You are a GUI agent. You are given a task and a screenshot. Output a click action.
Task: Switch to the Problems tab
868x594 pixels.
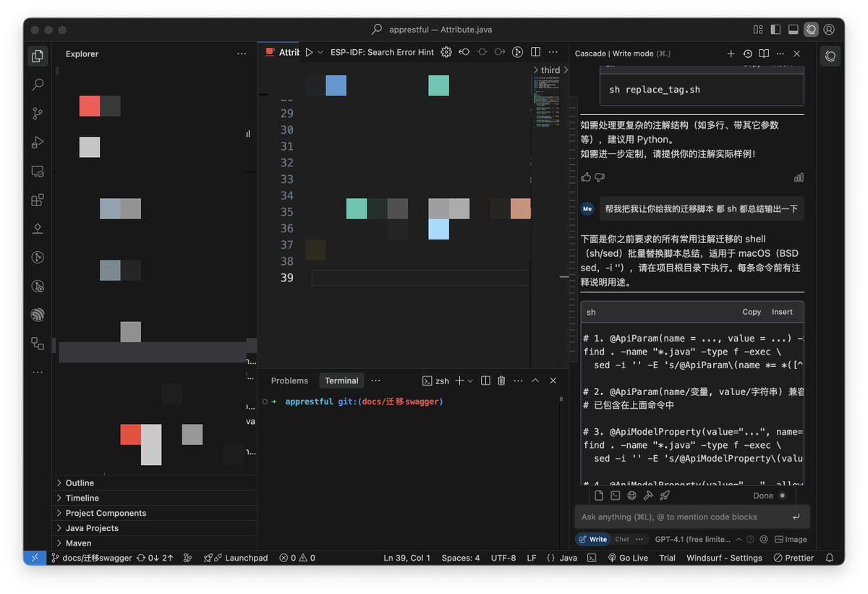pos(289,381)
